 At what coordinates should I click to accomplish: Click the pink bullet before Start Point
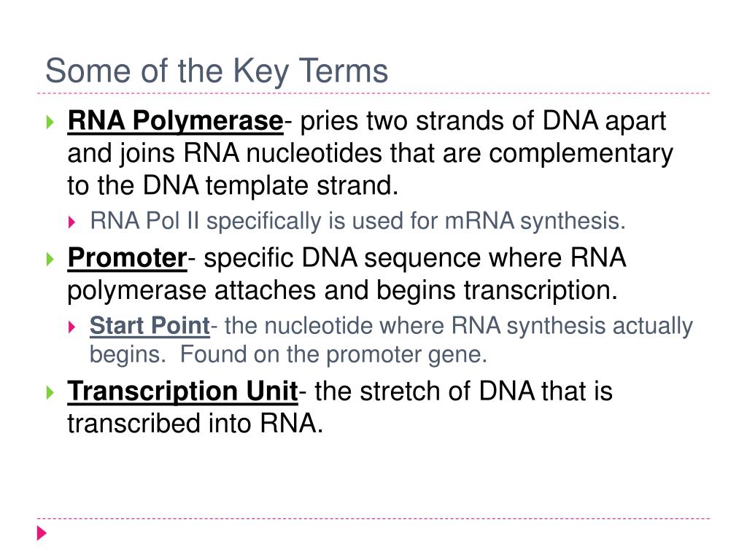[x=72, y=327]
